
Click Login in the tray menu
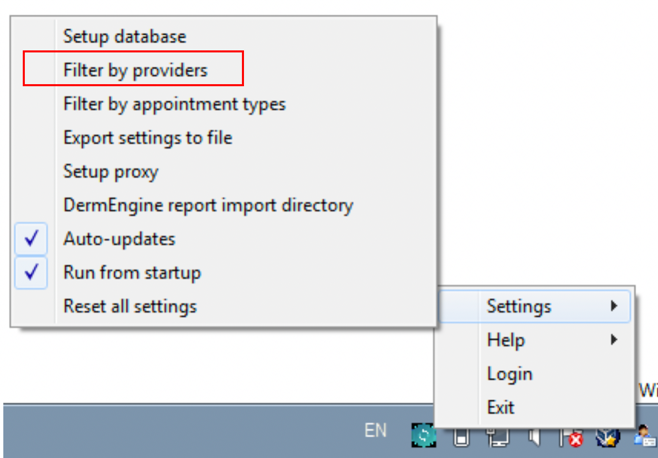tap(509, 374)
